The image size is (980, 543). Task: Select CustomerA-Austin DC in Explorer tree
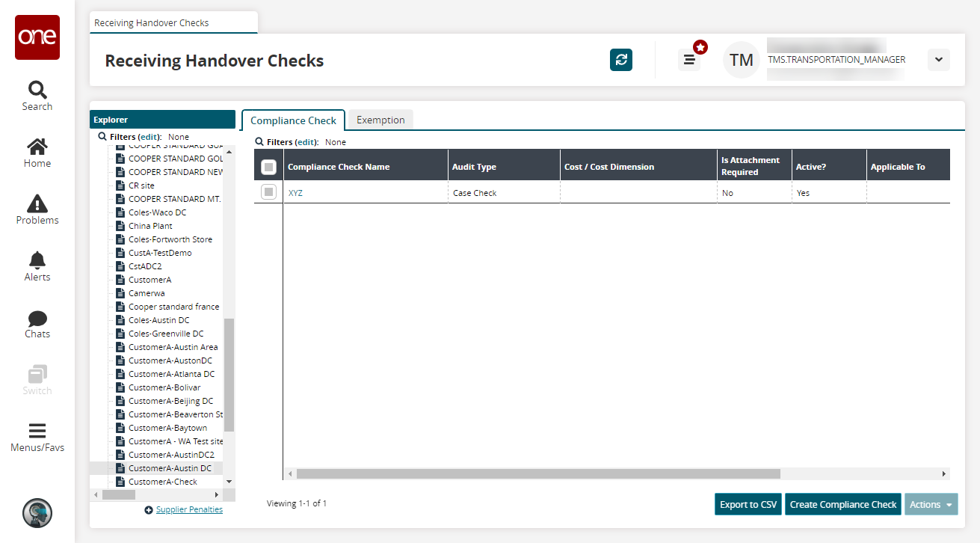[170, 468]
